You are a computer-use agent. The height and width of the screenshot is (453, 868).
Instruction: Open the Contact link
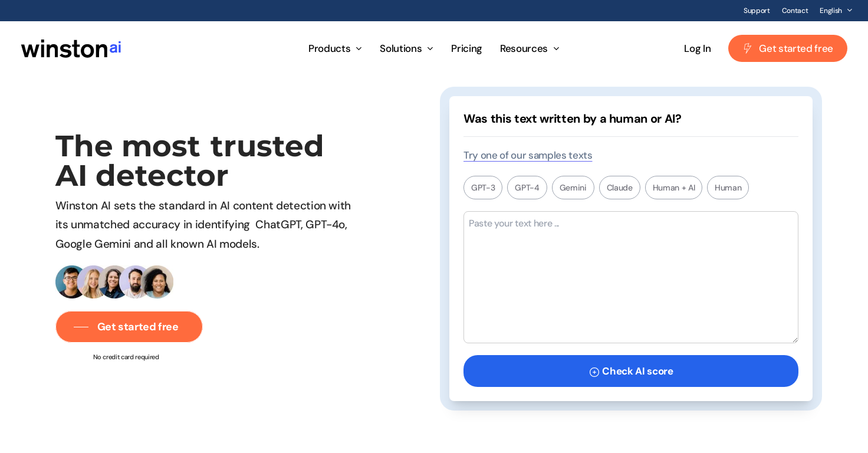[x=795, y=11]
